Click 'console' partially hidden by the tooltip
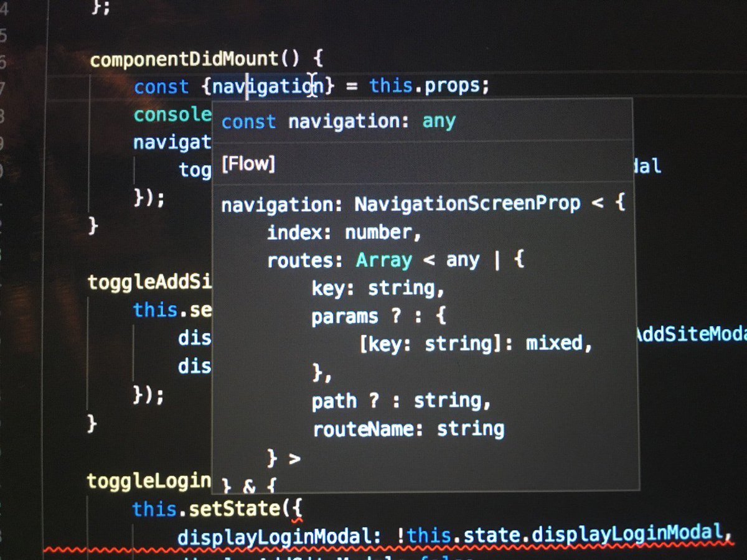747x560 pixels. point(172,114)
